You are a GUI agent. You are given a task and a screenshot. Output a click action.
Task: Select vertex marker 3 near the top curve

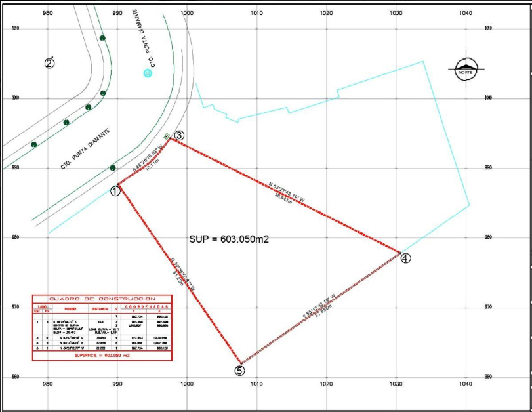pyautogui.click(x=180, y=136)
